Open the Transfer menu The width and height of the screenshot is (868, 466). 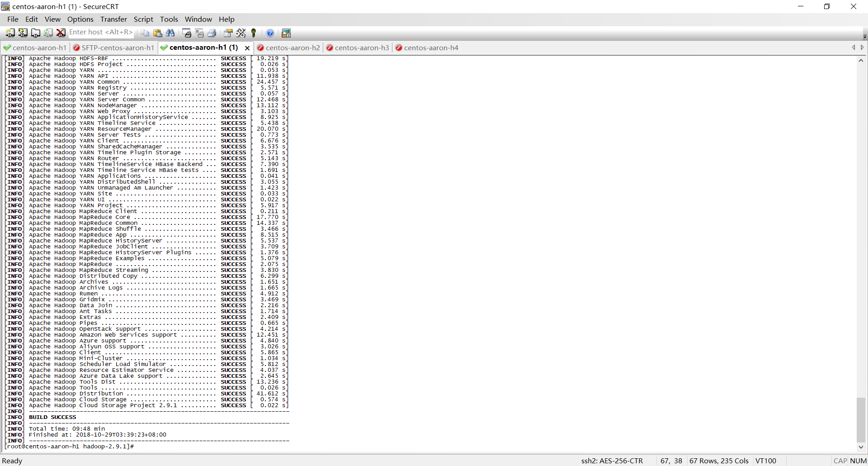click(x=113, y=19)
